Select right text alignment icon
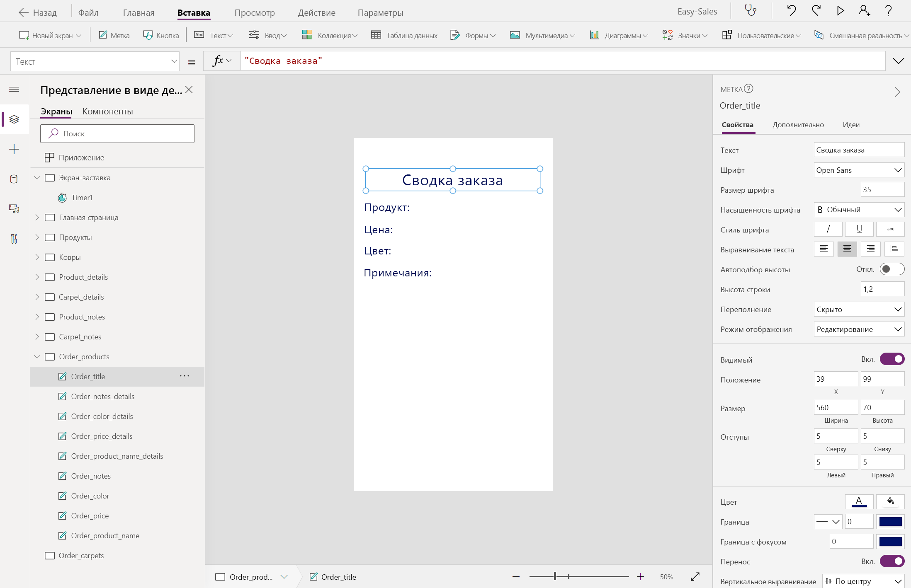Screen dimensions: 911x588 [x=870, y=249]
